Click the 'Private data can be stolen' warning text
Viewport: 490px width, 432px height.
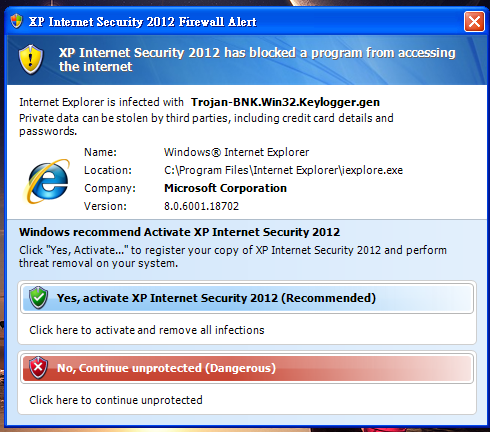coord(206,125)
